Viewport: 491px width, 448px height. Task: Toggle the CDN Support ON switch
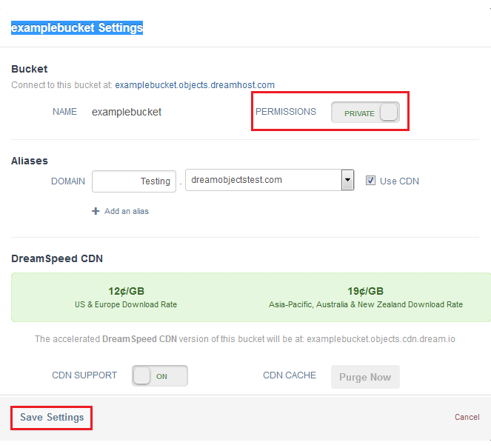[160, 376]
